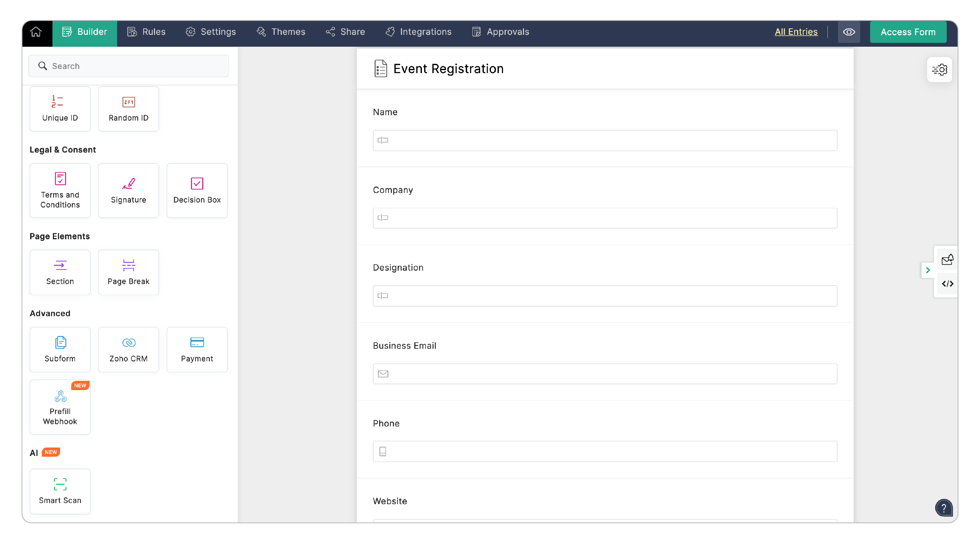Add the Payment field
The height and width of the screenshot is (539, 980).
point(197,349)
